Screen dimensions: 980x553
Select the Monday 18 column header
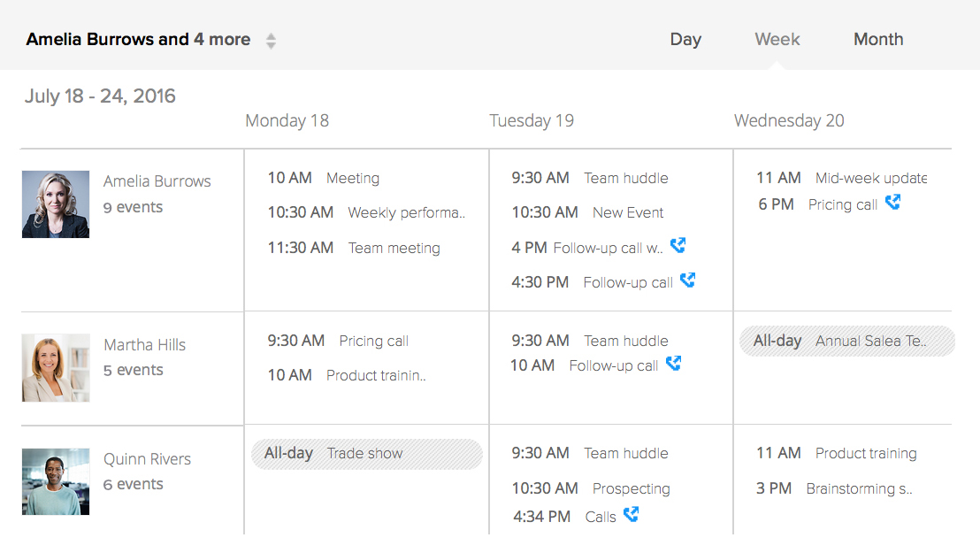pos(287,121)
